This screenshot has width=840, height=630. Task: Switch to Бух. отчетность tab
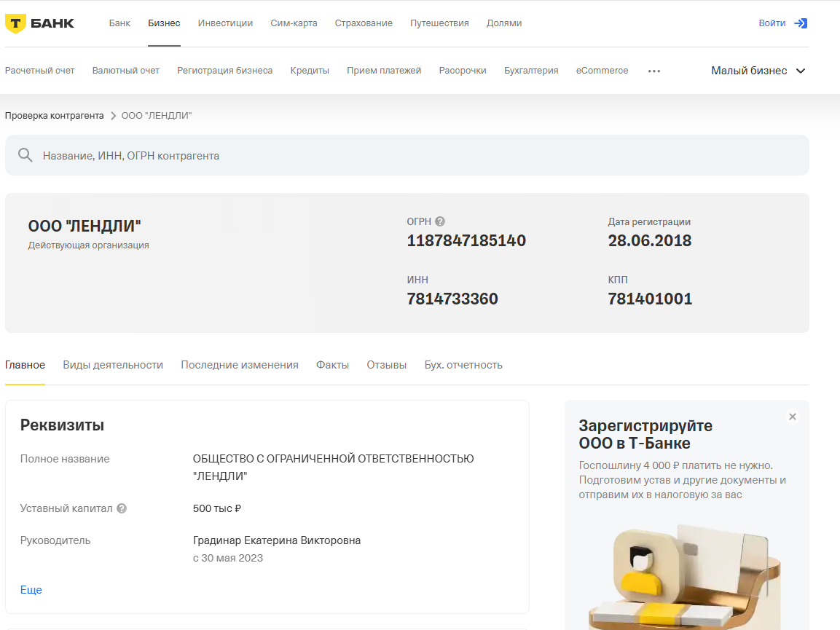pyautogui.click(x=463, y=365)
